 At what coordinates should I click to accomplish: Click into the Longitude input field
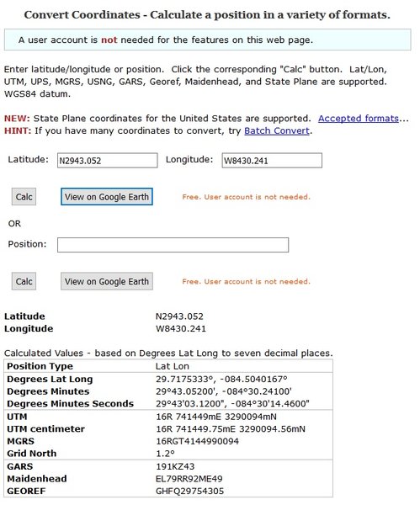272,161
